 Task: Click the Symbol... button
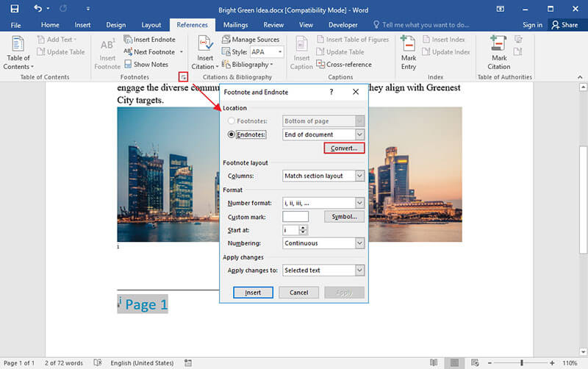[x=344, y=217]
